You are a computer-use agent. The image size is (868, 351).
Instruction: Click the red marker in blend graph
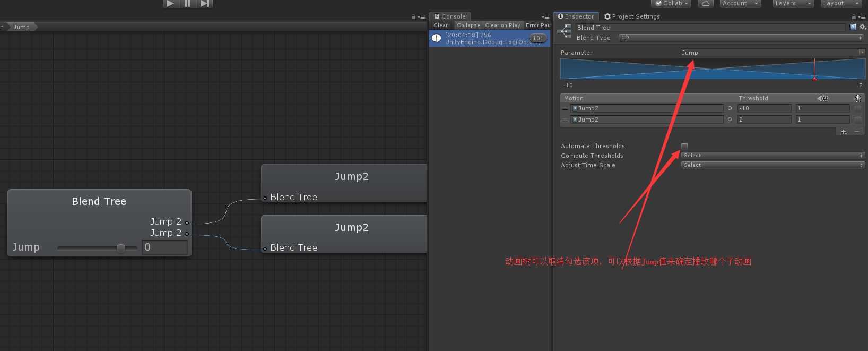pyautogui.click(x=814, y=79)
